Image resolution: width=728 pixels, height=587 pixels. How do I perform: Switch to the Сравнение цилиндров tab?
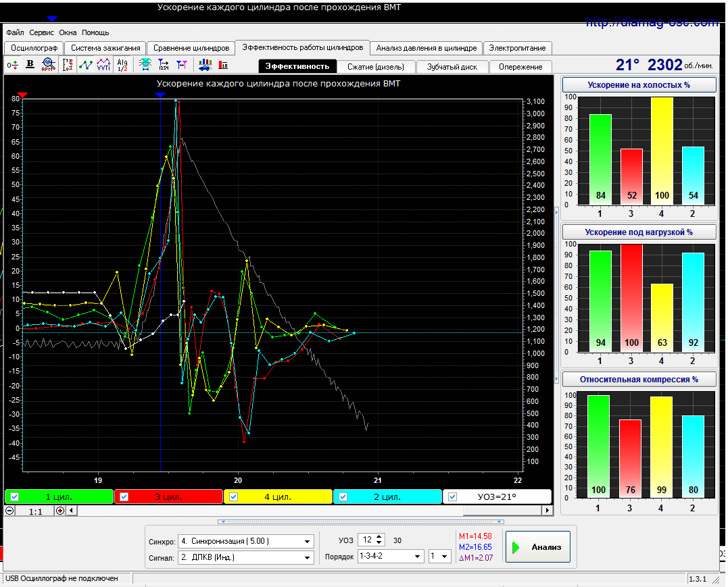coord(191,48)
